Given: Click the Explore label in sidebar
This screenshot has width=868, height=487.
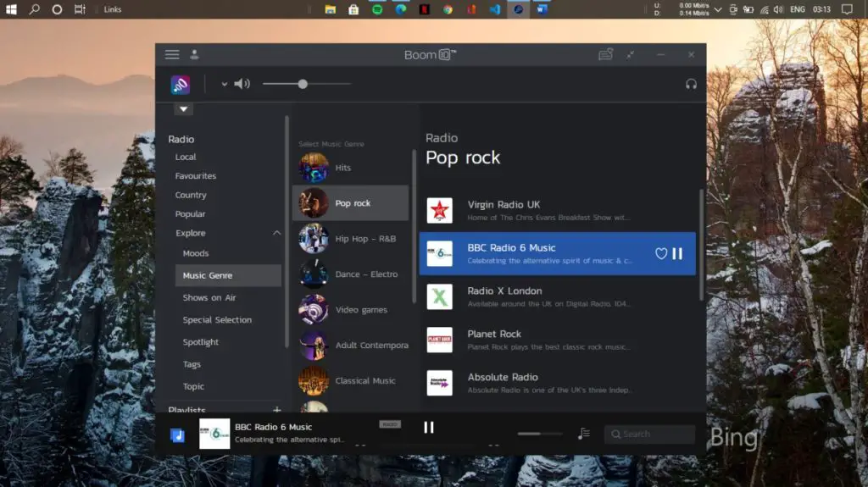Looking at the screenshot, I should pyautogui.click(x=191, y=233).
